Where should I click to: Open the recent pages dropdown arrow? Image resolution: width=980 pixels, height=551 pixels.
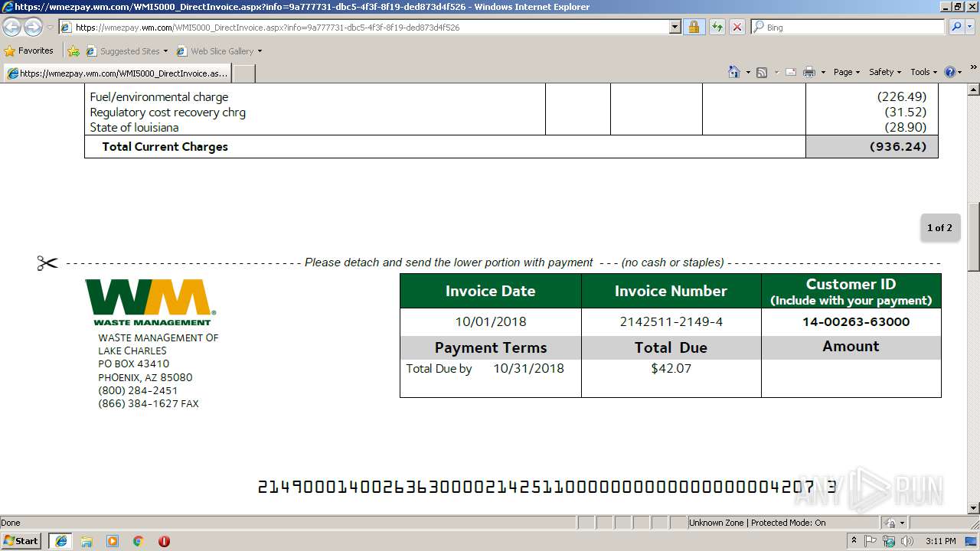50,28
